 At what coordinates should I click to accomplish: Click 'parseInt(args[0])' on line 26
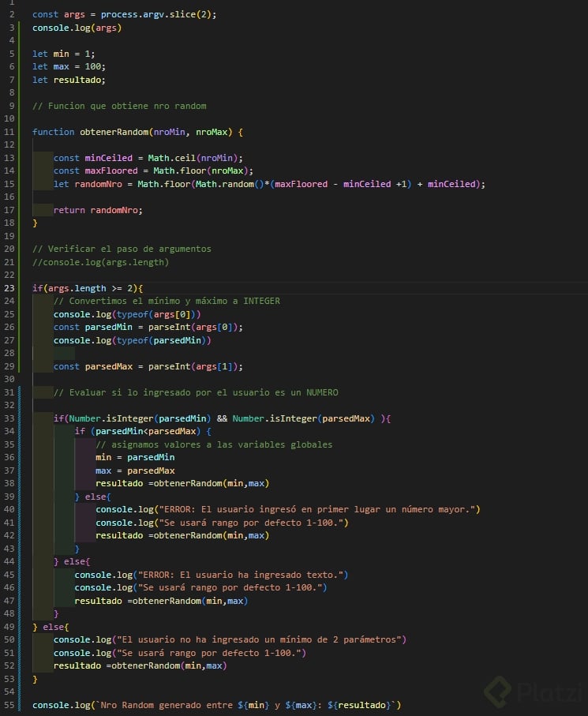click(193, 327)
